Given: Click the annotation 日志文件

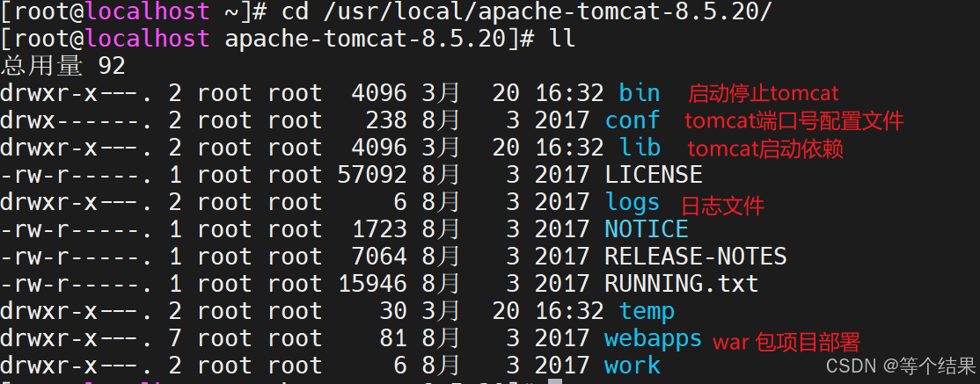Looking at the screenshot, I should [x=722, y=206].
